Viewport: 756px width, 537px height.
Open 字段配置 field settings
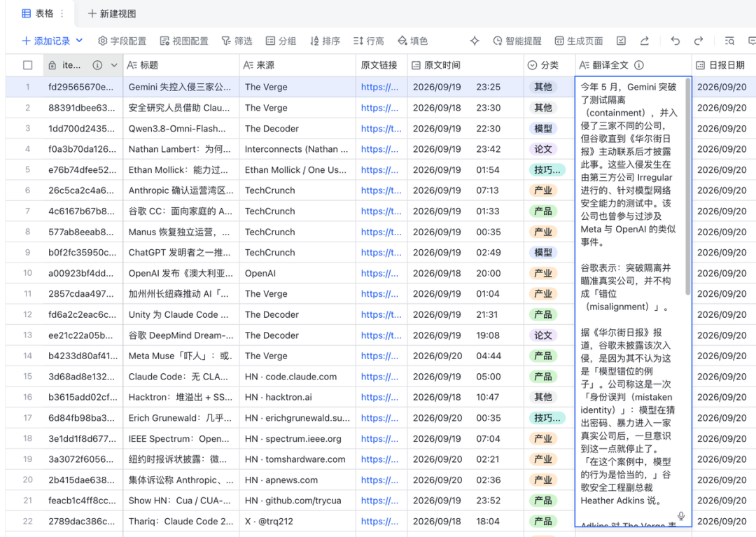pyautogui.click(x=122, y=41)
